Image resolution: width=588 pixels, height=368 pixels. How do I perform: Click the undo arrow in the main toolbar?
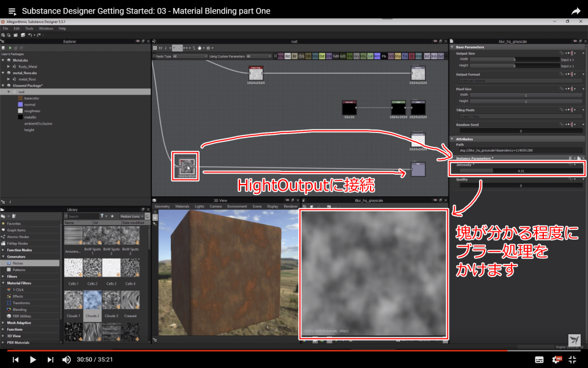pos(30,35)
